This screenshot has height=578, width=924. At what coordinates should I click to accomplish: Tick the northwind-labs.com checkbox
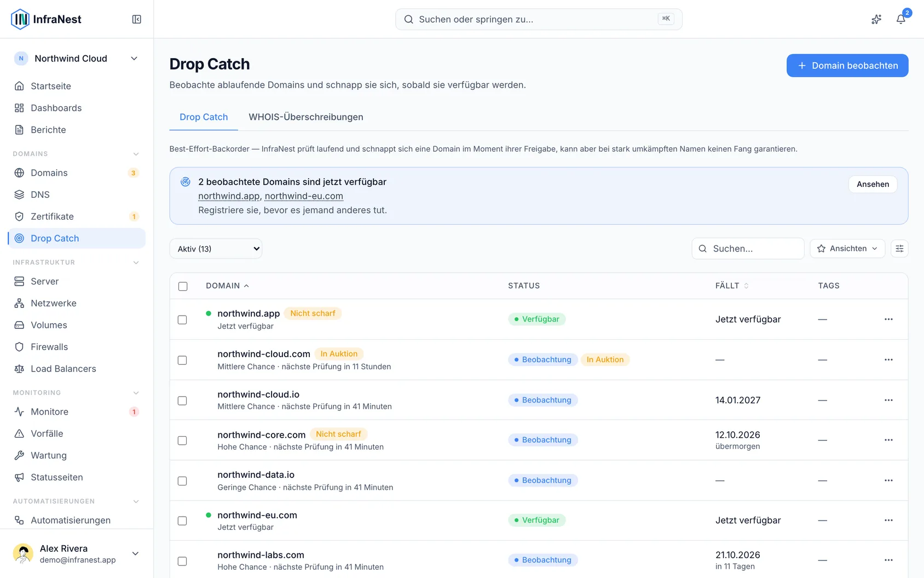tap(182, 561)
